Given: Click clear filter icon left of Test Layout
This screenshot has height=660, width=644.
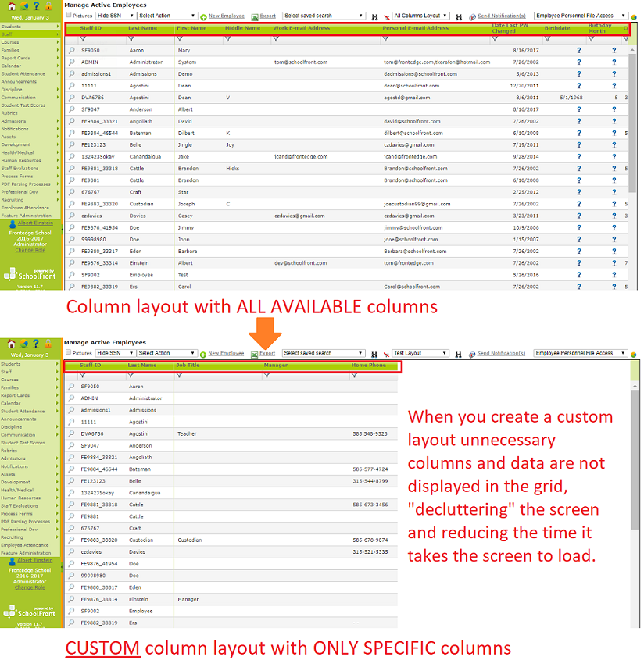Looking at the screenshot, I should point(385,354).
